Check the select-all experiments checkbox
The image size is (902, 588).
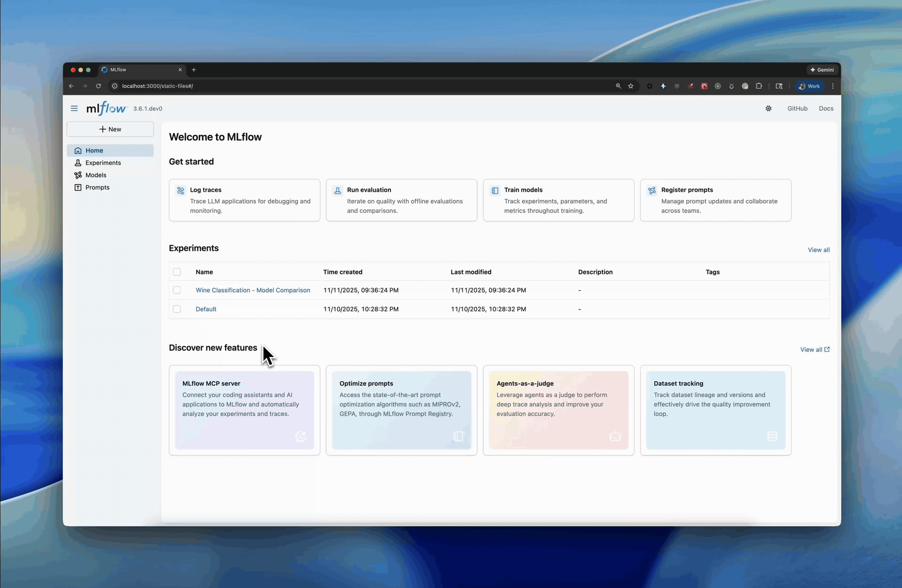click(177, 272)
